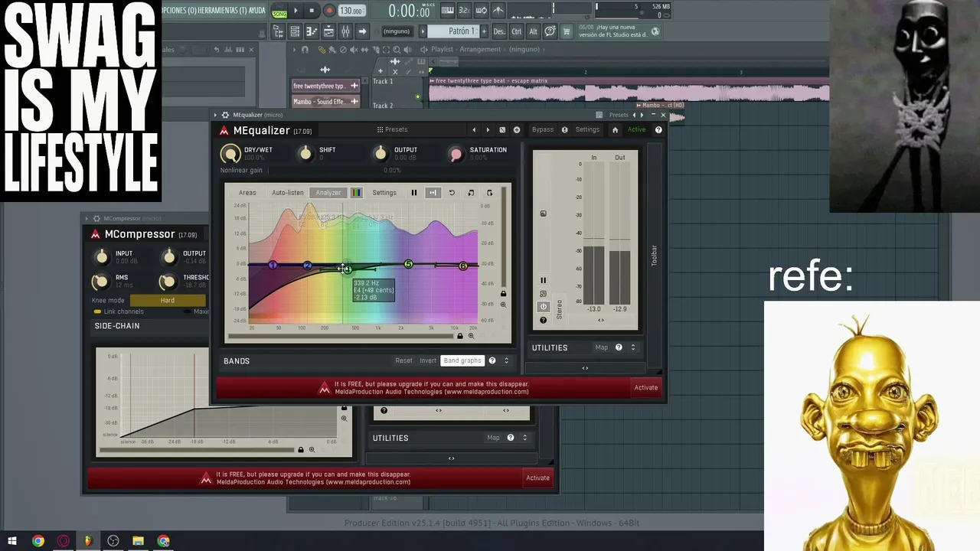Select EQ band 5 node
The image size is (980, 551).
[x=408, y=264]
